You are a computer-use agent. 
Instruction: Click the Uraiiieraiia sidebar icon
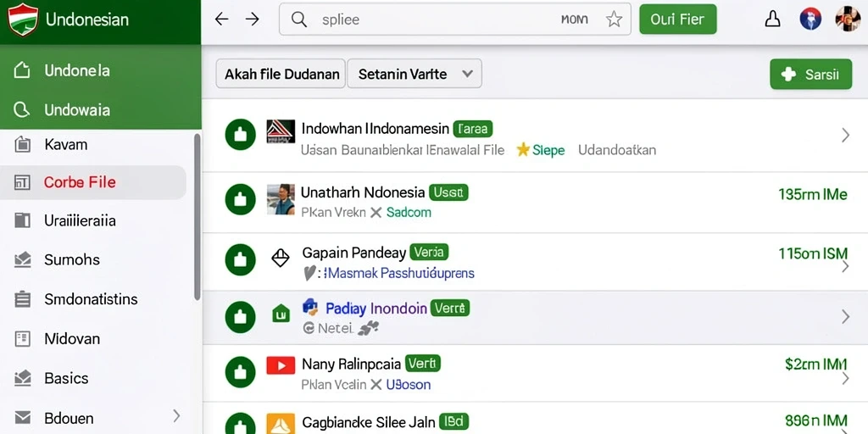pos(22,220)
